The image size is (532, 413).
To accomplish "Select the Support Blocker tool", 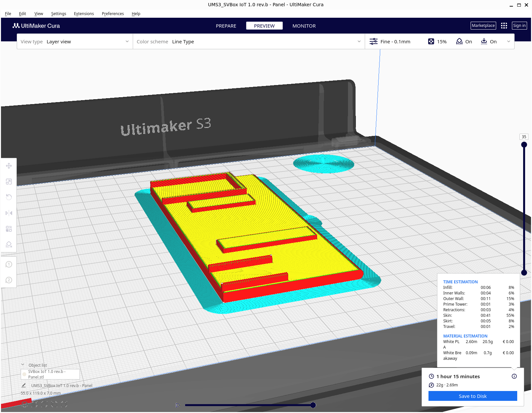I will point(9,245).
